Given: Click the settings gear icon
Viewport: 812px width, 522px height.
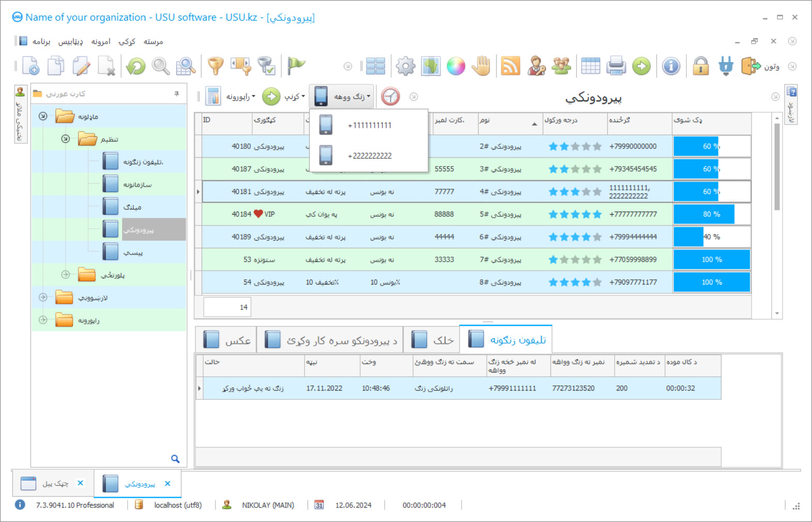Looking at the screenshot, I should click(406, 66).
